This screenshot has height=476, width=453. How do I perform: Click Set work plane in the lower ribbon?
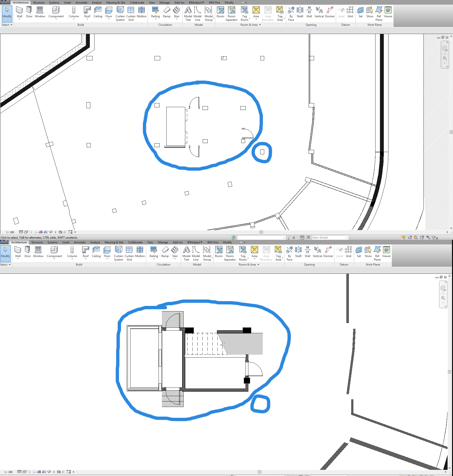pyautogui.click(x=359, y=252)
